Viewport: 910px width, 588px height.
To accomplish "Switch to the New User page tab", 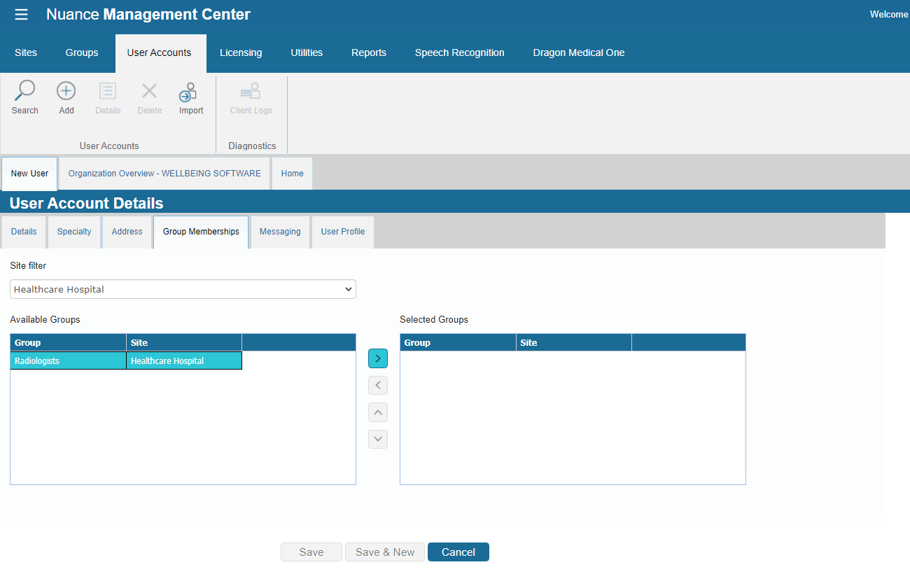I will [x=29, y=174].
